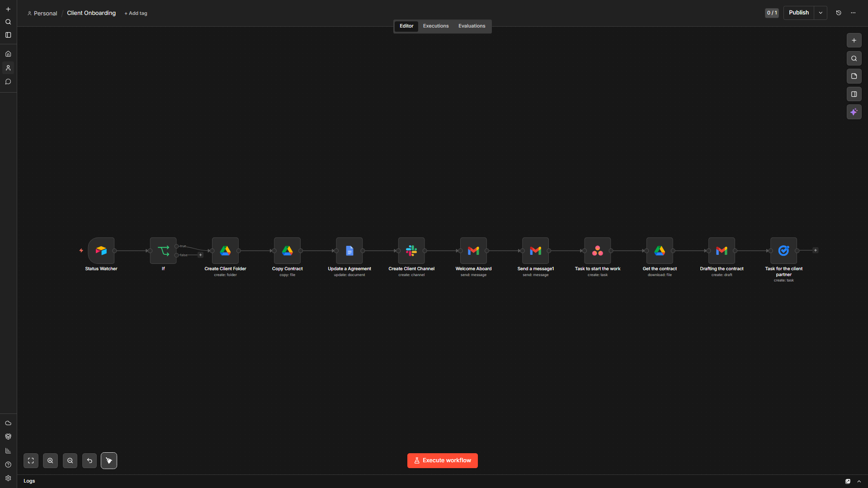This screenshot has height=488, width=868.
Task: Open the canvas node search button
Action: [854, 58]
